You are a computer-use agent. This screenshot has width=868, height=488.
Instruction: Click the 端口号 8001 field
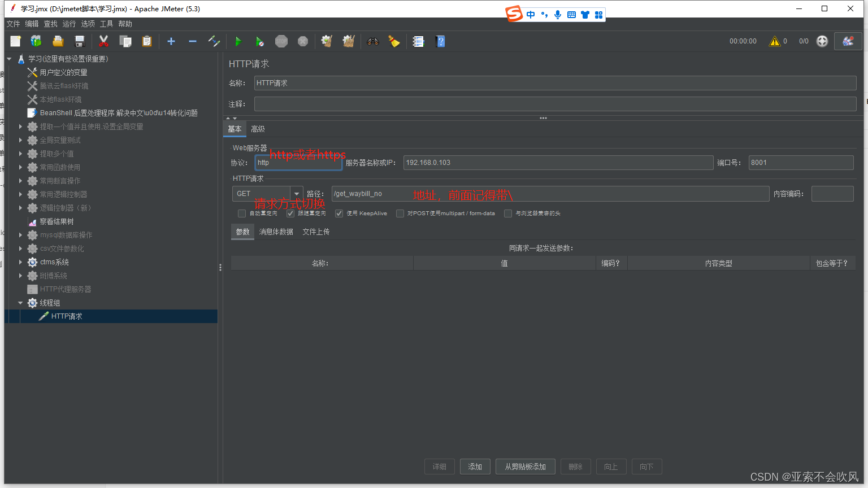(x=801, y=163)
